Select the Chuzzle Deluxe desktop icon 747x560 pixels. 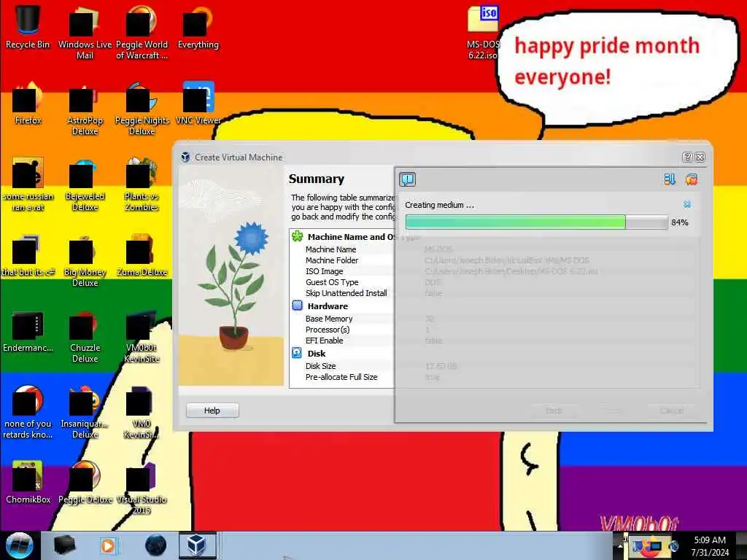pyautogui.click(x=85, y=337)
